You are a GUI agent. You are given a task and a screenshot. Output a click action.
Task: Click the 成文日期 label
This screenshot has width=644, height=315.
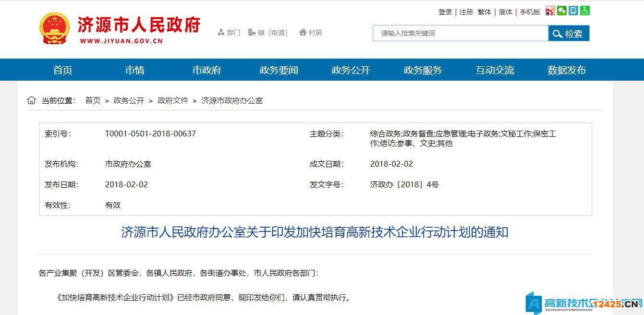pos(327,164)
